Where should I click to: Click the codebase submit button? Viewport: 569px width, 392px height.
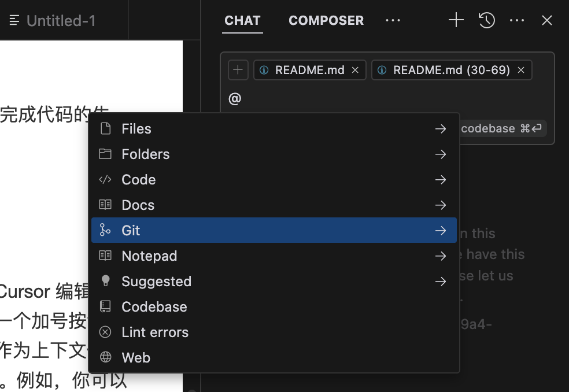(x=503, y=128)
